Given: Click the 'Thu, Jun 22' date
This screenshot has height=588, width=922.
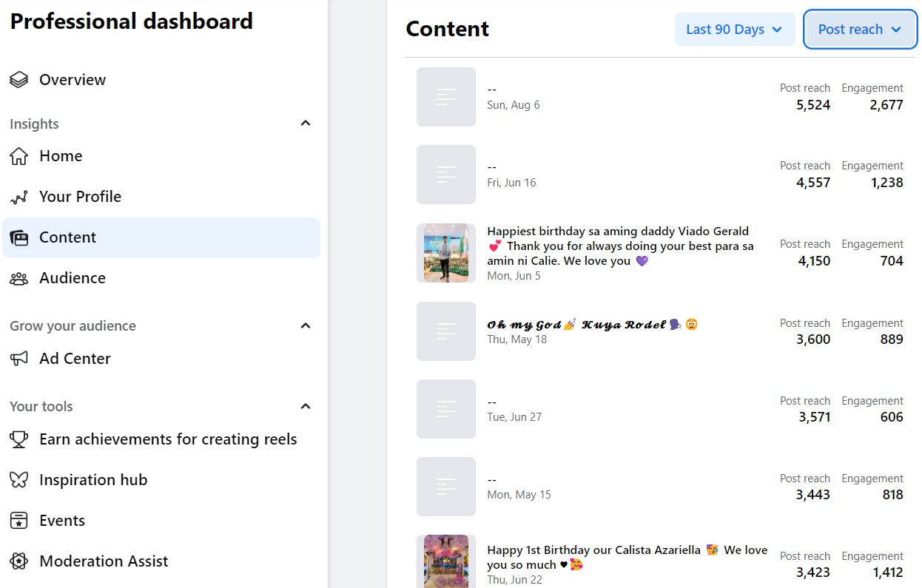Looking at the screenshot, I should click(515, 581).
